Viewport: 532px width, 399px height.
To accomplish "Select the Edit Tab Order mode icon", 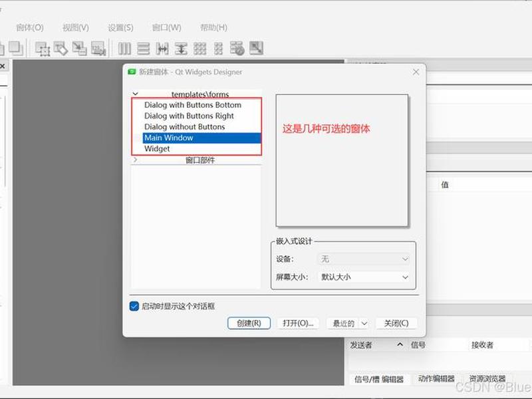I will (x=98, y=49).
